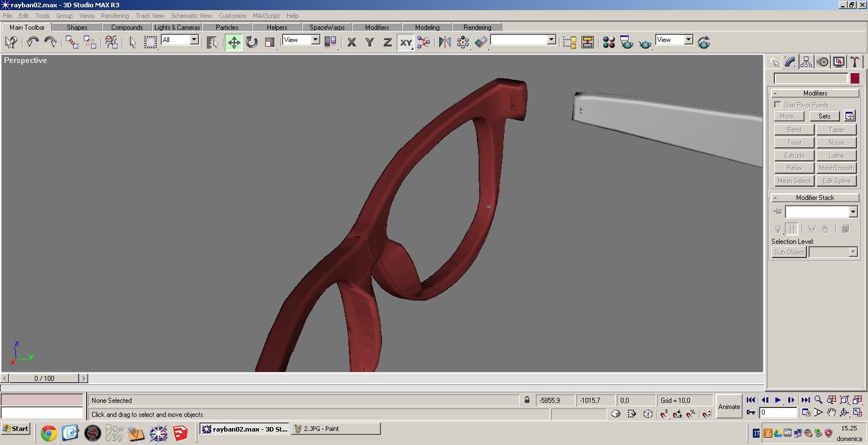Click the Use Pivot Point Center icon
868x445 pixels.
pos(330,42)
